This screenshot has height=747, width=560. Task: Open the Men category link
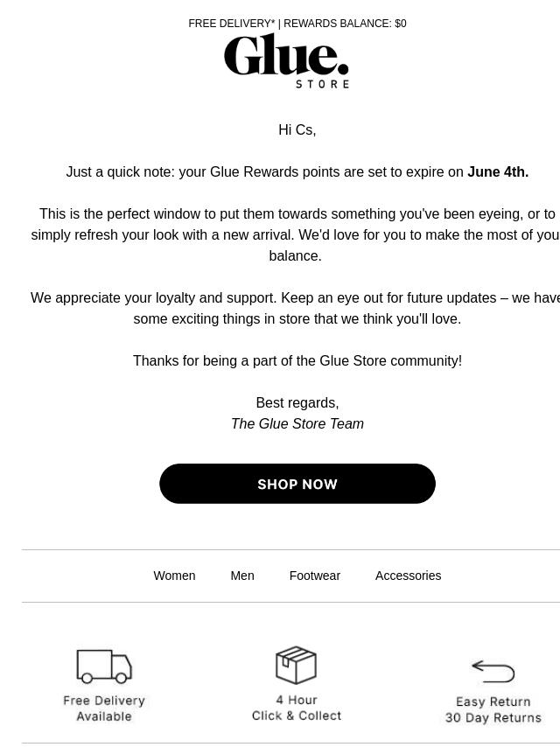pyautogui.click(x=242, y=576)
